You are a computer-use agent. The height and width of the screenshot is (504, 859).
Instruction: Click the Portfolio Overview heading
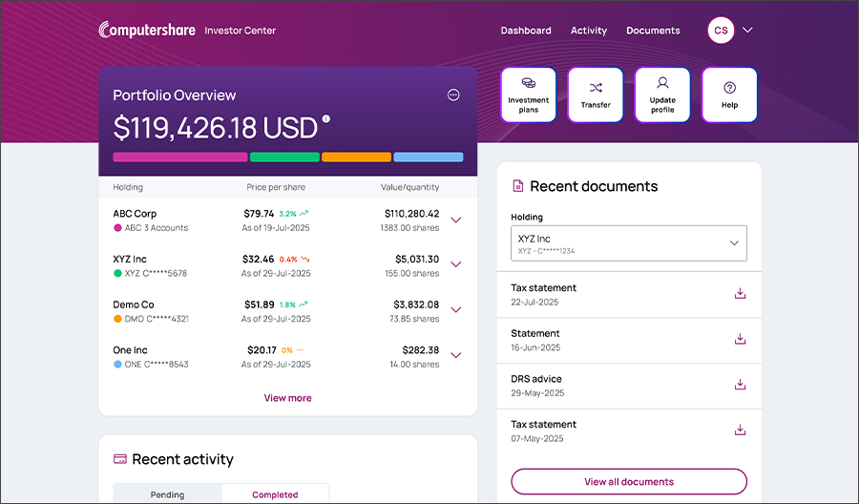(175, 95)
